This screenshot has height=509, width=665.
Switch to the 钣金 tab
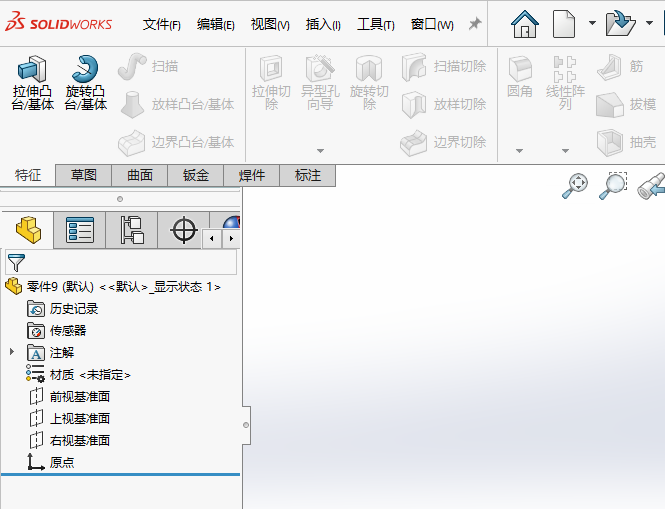click(196, 175)
